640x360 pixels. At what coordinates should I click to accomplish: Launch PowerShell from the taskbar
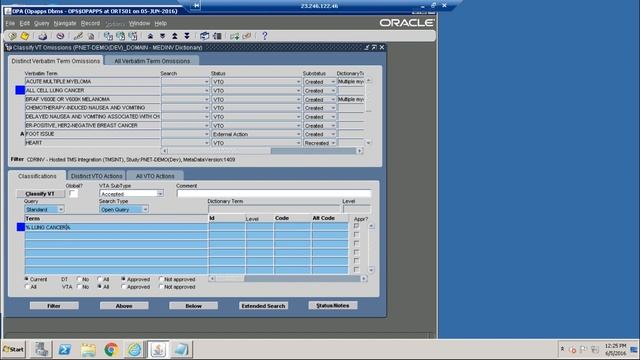click(64, 349)
